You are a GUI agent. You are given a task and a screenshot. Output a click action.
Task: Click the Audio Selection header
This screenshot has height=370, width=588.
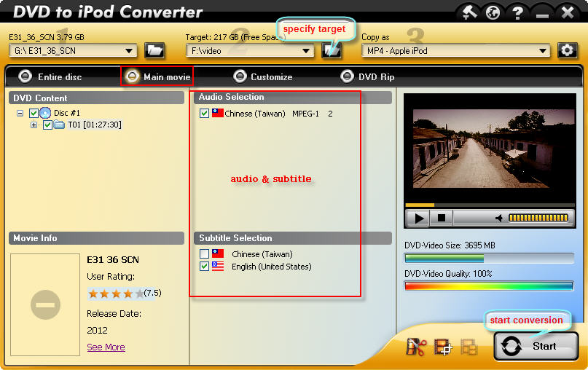293,97
